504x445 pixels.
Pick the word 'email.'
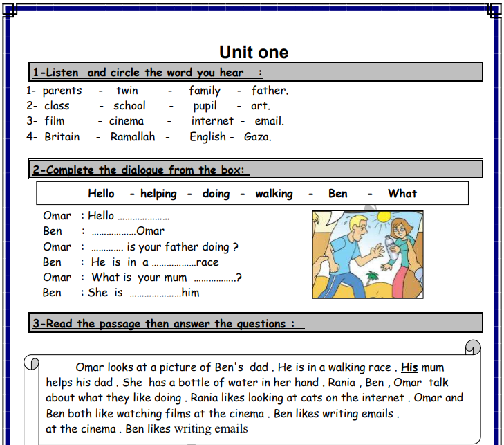270,121
